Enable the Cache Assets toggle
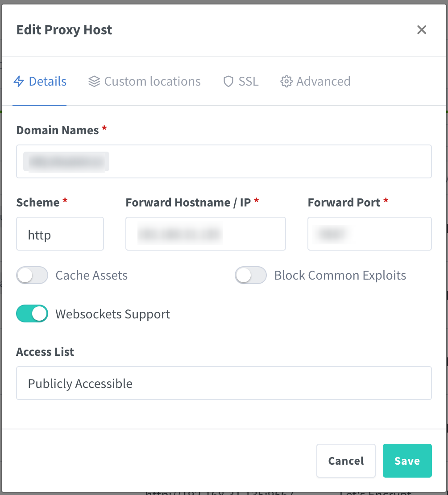 pyautogui.click(x=32, y=275)
